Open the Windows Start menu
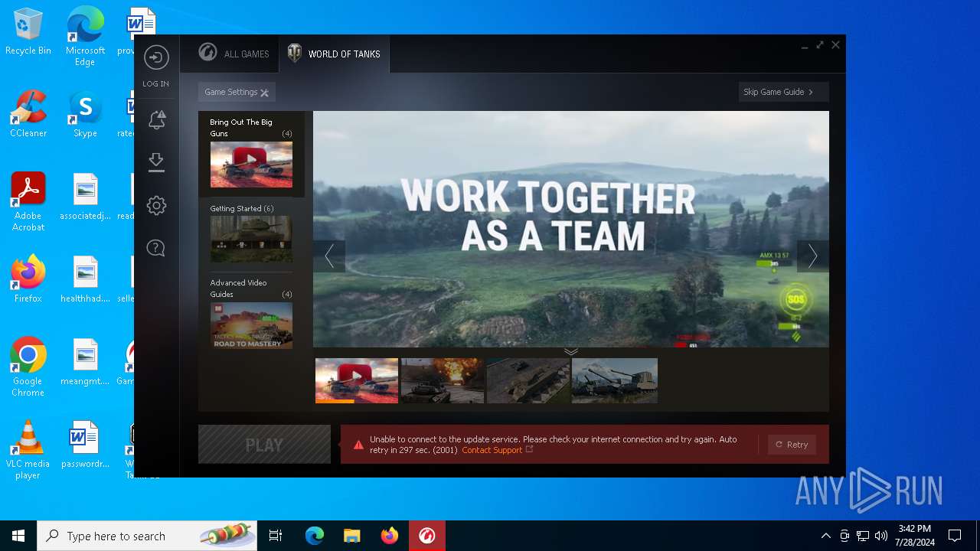The height and width of the screenshot is (551, 980). pos(18,536)
